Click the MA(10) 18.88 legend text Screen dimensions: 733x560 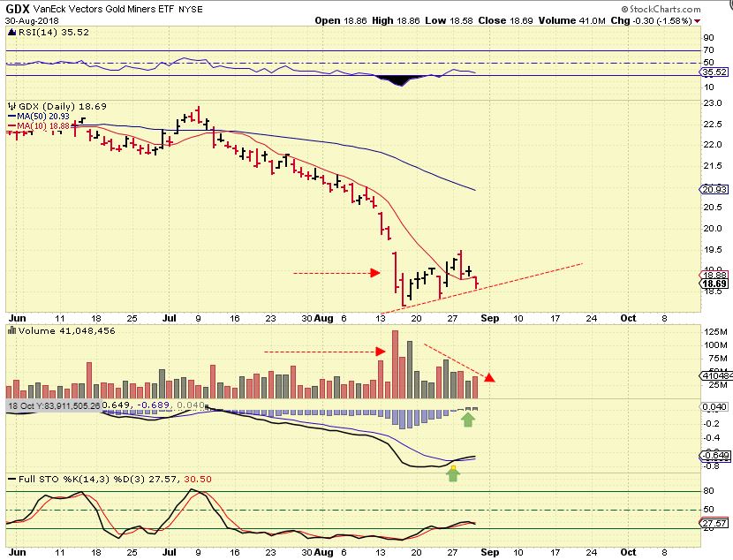pyautogui.click(x=43, y=126)
